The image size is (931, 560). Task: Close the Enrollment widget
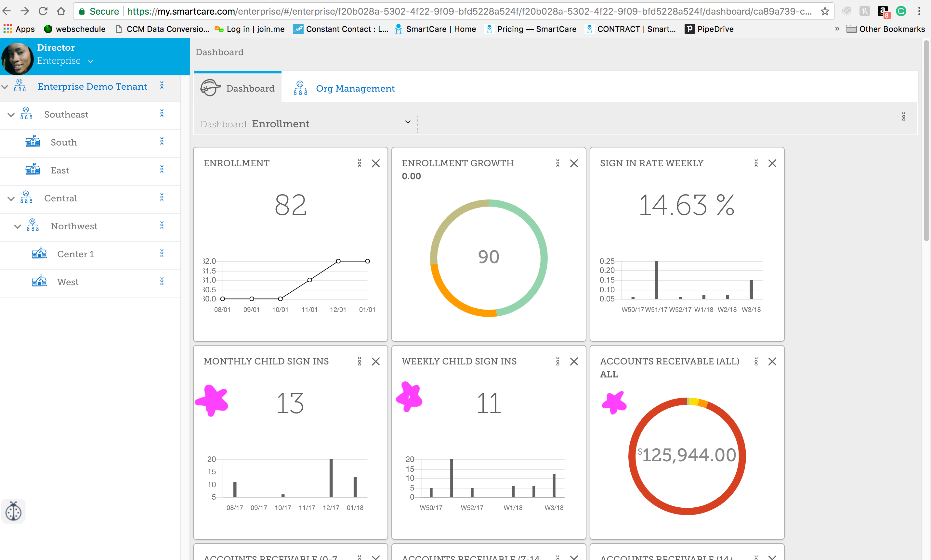click(376, 163)
